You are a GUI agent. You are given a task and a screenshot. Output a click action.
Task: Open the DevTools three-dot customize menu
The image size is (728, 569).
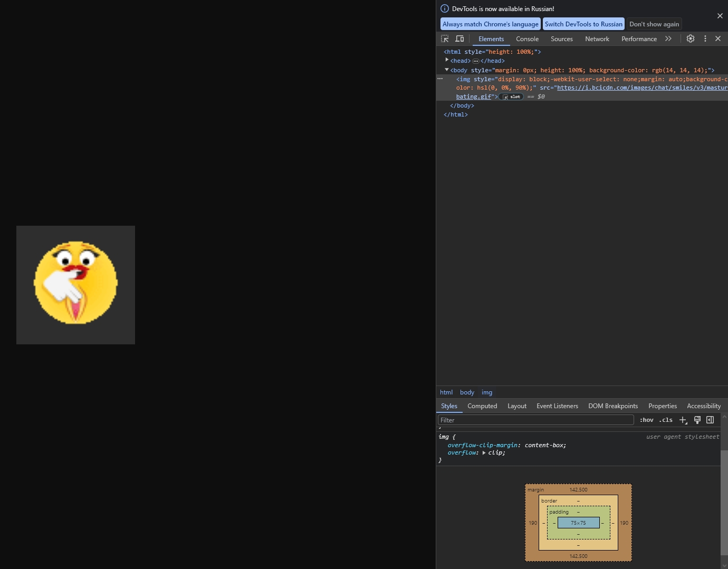[705, 38]
